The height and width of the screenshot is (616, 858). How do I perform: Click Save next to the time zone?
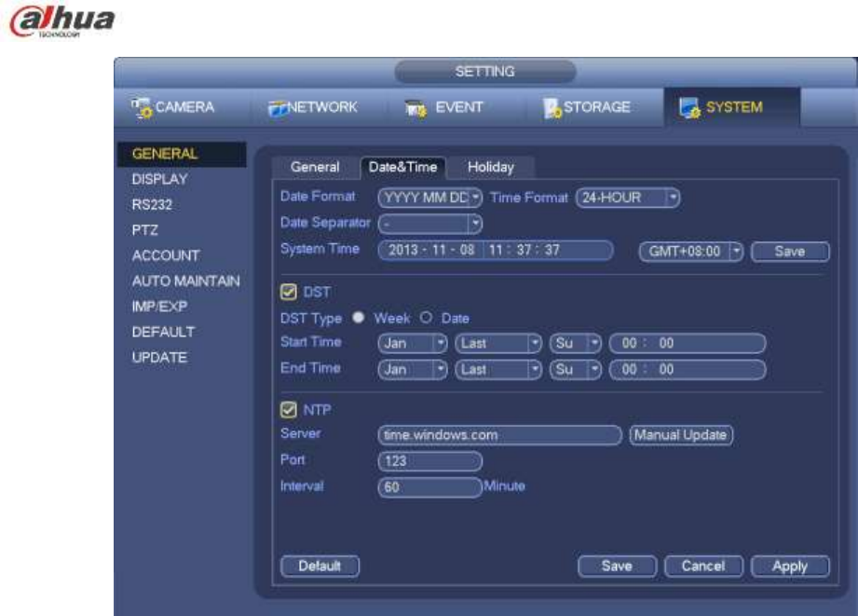790,252
